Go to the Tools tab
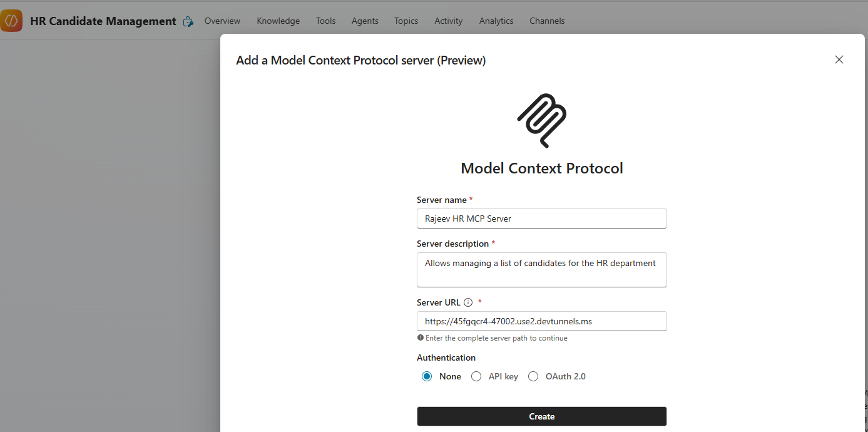This screenshot has width=868, height=432. 325,21
